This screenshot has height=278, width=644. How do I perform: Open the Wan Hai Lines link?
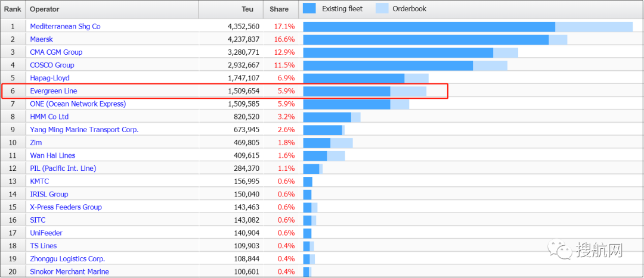tap(52, 155)
